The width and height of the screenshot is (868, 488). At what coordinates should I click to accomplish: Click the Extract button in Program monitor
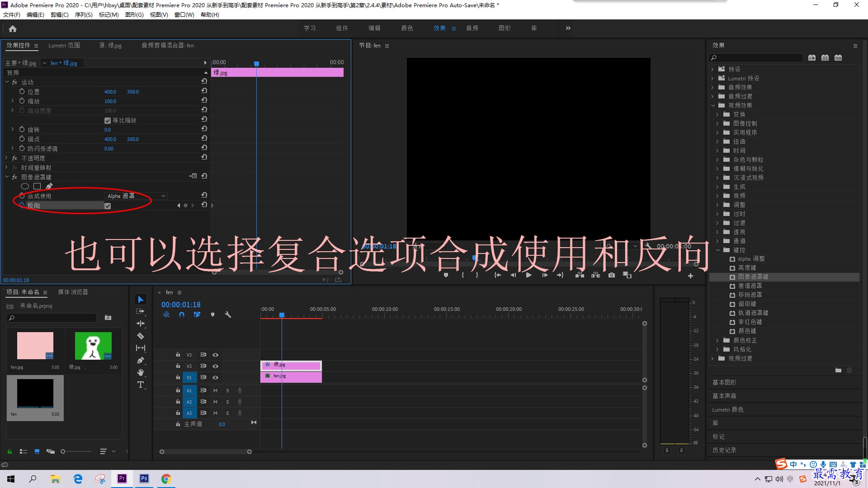click(x=595, y=275)
